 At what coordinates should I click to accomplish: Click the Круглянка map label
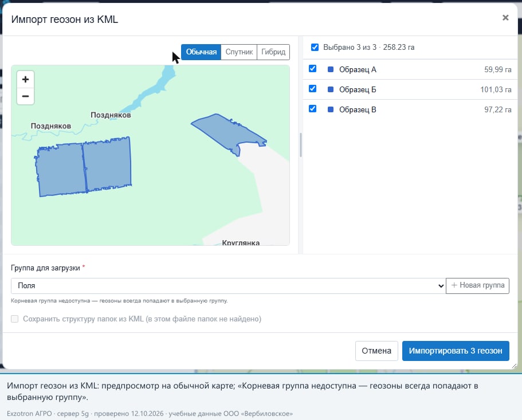pos(241,242)
